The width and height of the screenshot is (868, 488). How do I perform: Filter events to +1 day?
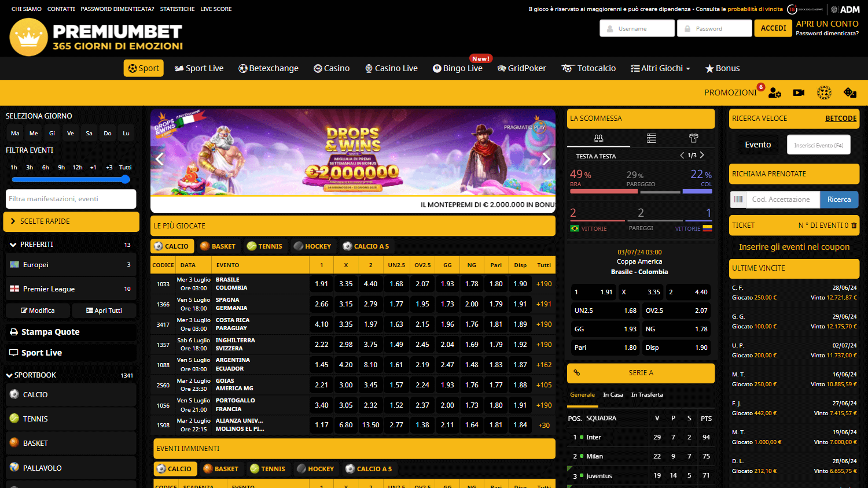coord(93,168)
